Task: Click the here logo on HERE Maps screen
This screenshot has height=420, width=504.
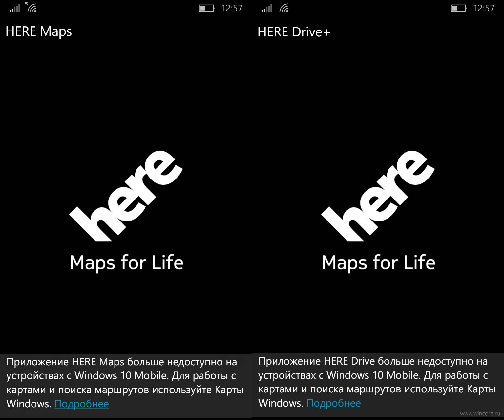Action: [126, 196]
